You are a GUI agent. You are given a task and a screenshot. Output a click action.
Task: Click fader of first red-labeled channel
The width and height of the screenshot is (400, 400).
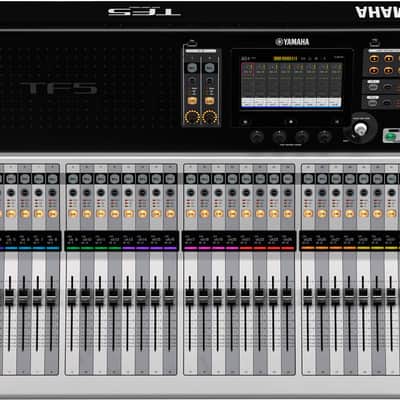tap(245, 296)
